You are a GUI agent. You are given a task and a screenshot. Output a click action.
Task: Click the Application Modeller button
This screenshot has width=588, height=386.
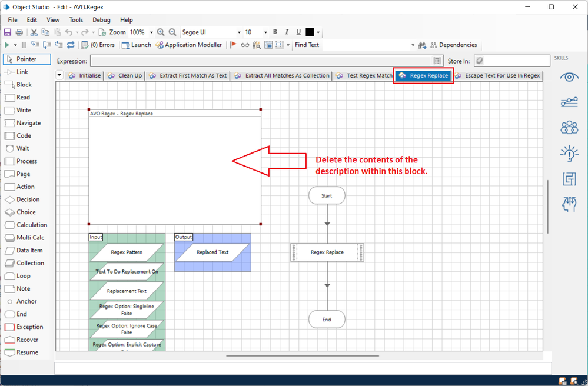pos(189,45)
